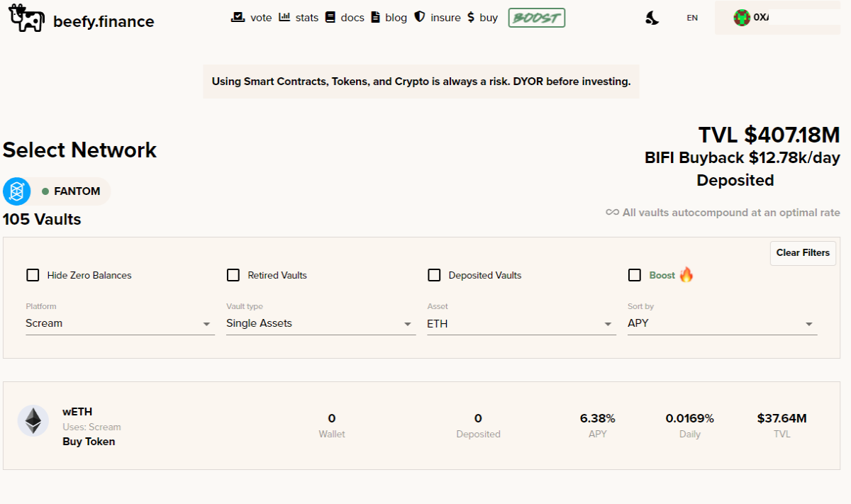Toggle dark mode with the moon icon
851x504 pixels.
pyautogui.click(x=652, y=18)
